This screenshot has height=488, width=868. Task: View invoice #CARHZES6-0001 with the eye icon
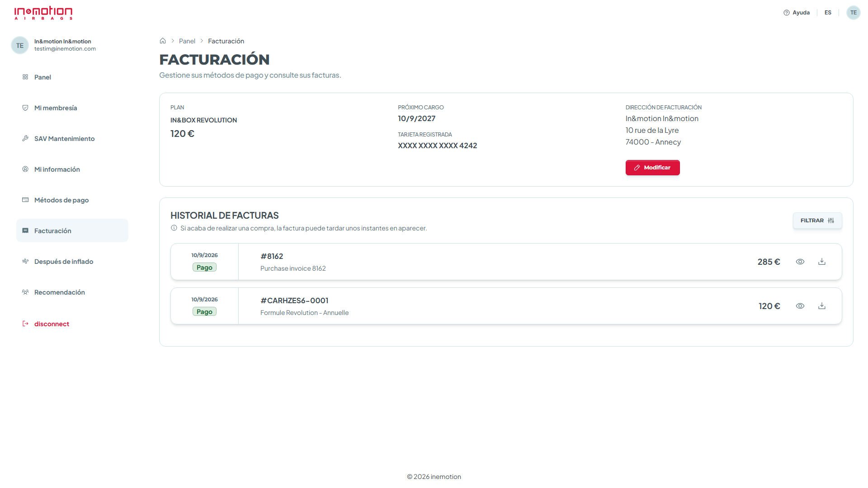point(800,306)
